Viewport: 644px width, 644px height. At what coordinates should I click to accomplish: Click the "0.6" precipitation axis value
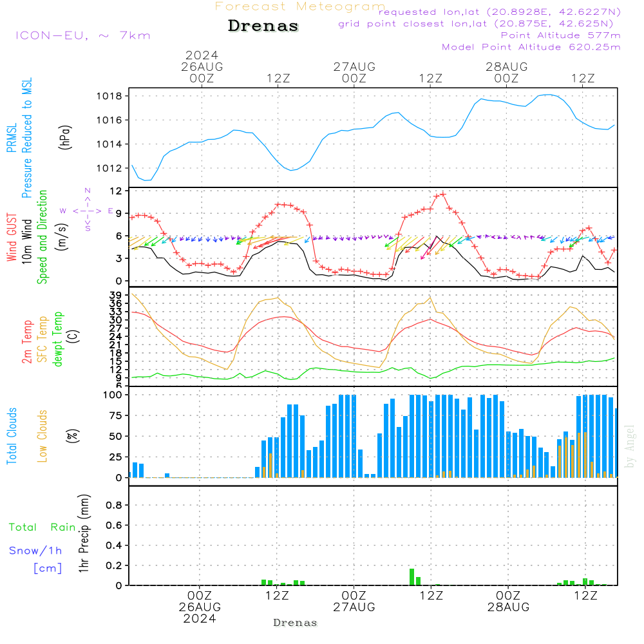pos(114,526)
